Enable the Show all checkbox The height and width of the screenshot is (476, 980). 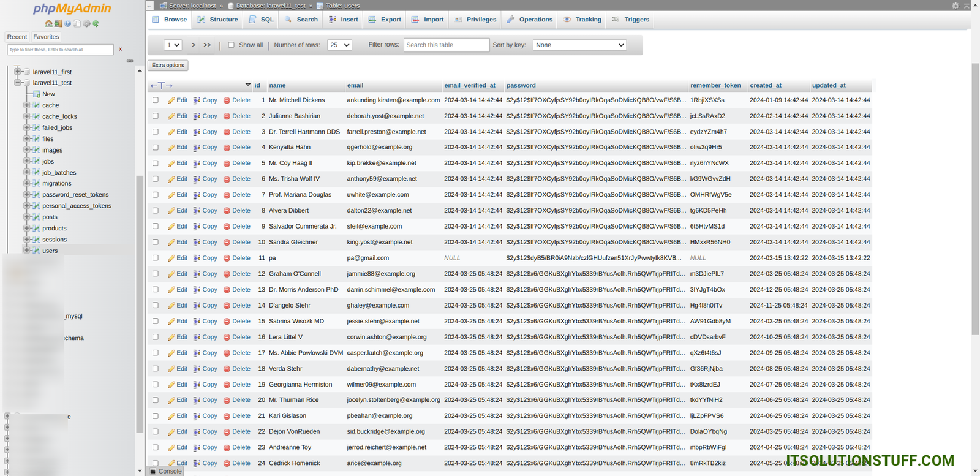point(231,45)
